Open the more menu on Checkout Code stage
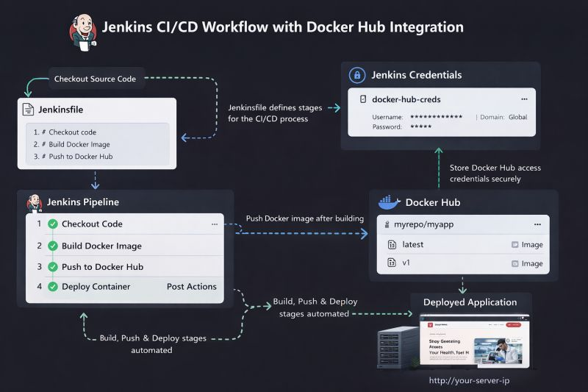Viewport: 588px width, 392px height. pyautogui.click(x=215, y=224)
